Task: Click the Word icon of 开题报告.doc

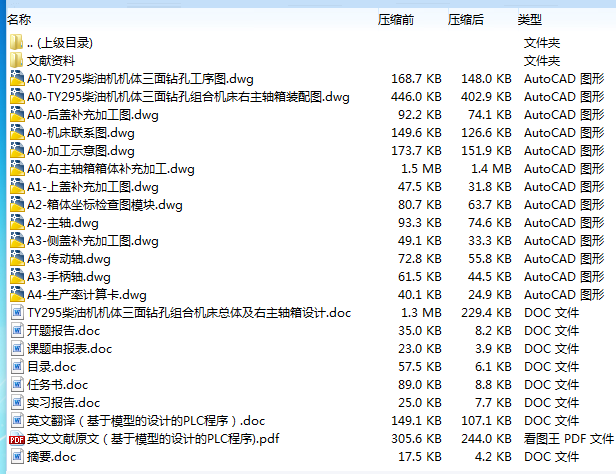Action: (17, 331)
